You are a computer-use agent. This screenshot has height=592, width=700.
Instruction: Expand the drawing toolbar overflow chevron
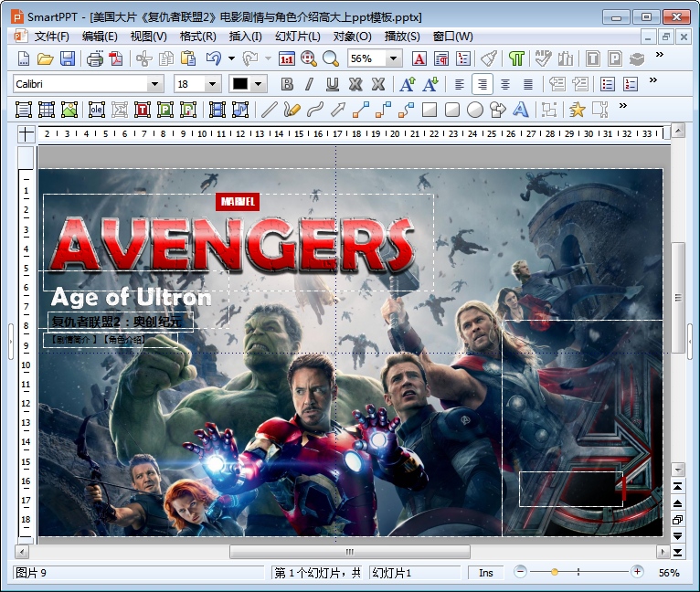tap(623, 106)
